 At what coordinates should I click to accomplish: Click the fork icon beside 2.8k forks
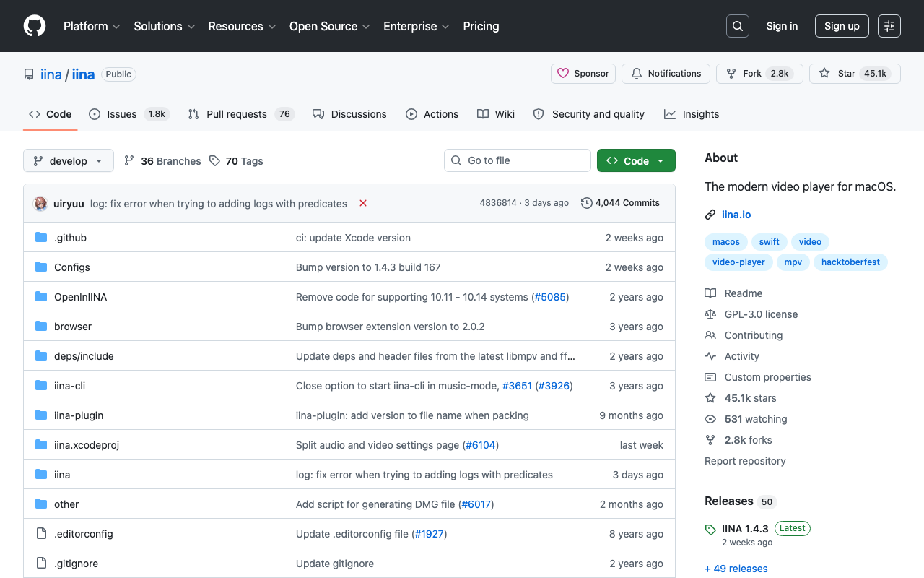pos(710,440)
